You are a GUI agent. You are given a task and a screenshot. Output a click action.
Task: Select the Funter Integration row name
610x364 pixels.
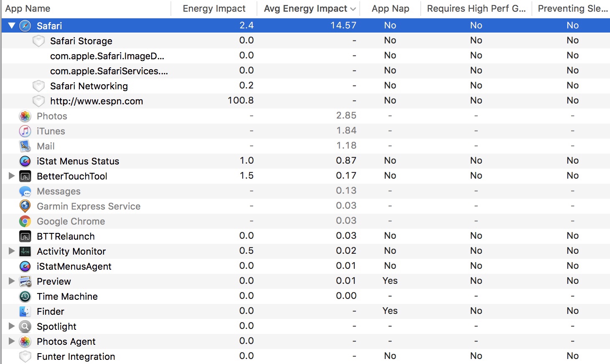click(x=76, y=356)
